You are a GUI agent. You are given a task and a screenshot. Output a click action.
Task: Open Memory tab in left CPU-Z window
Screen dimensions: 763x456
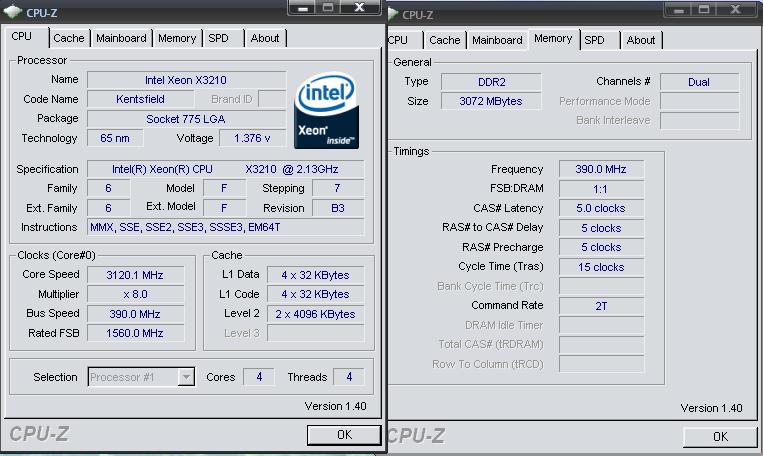click(x=177, y=38)
